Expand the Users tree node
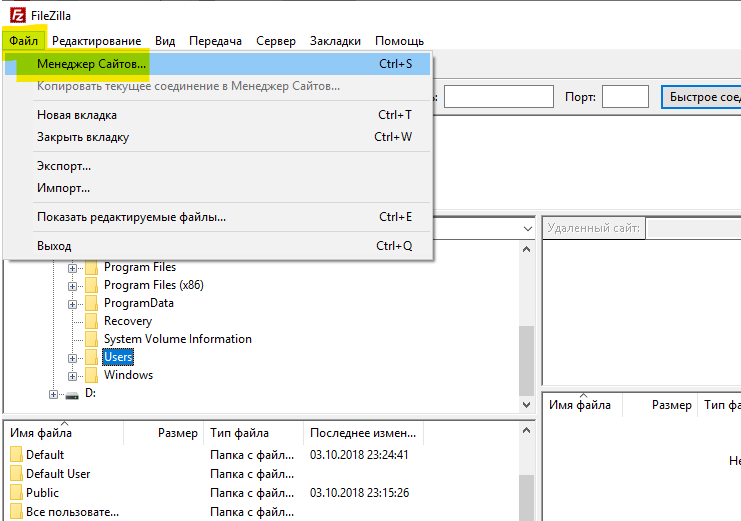 click(72, 358)
